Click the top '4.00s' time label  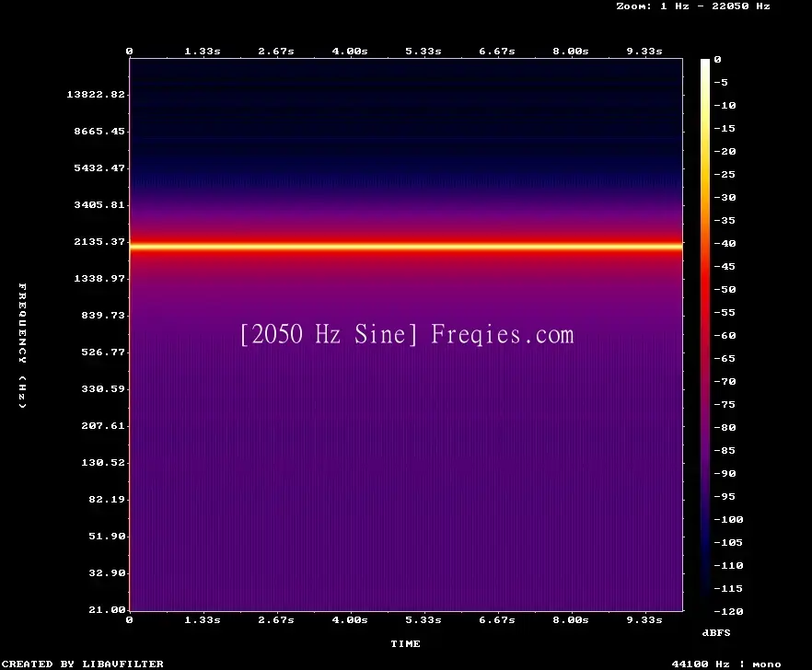[x=350, y=52]
